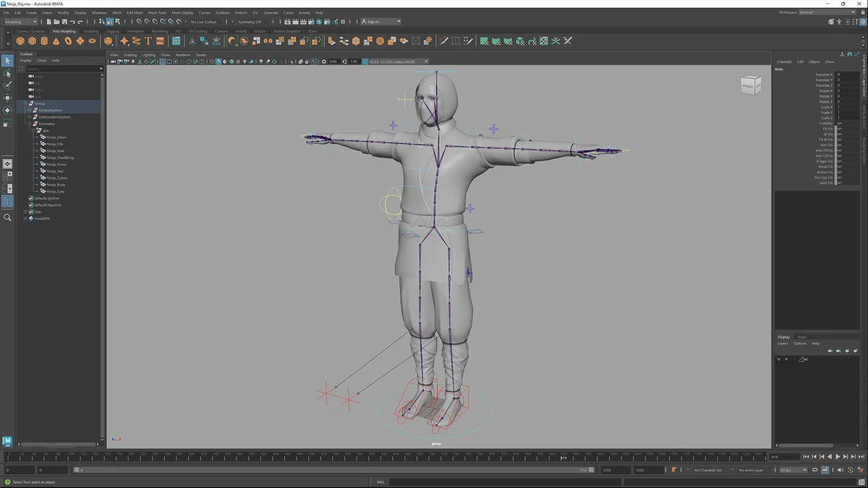
Task: Click the Move tool in the toolbox
Action: 7,98
